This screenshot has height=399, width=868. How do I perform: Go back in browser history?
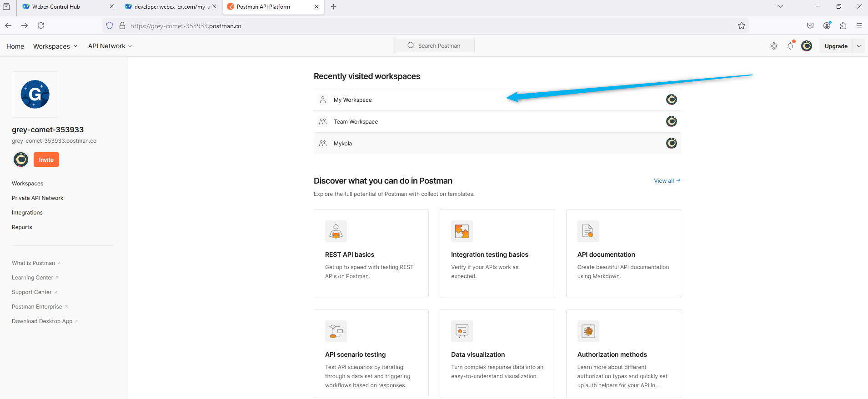(8, 25)
